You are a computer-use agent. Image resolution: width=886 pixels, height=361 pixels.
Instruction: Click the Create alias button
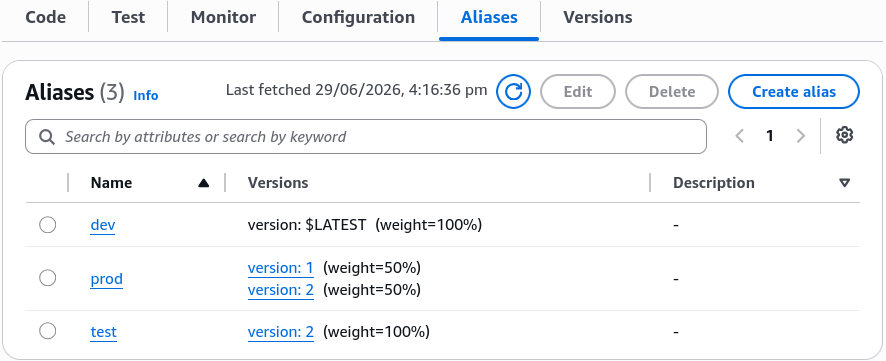click(794, 92)
